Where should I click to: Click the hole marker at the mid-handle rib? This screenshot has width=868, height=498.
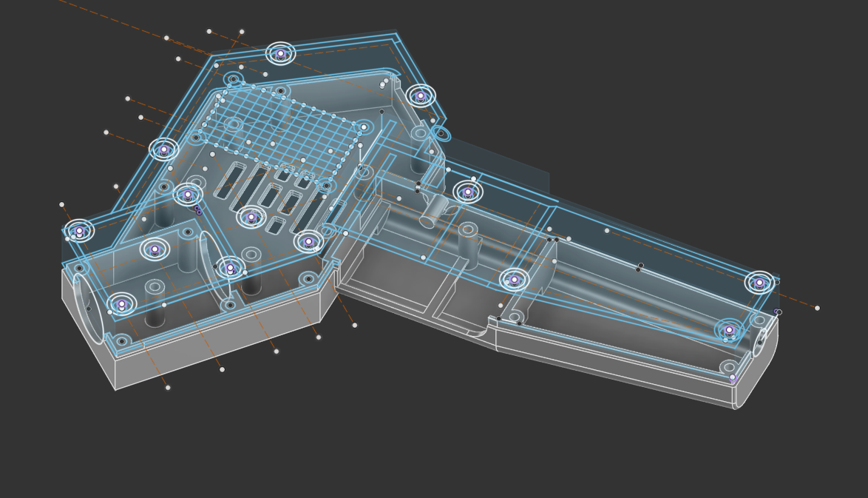point(514,280)
